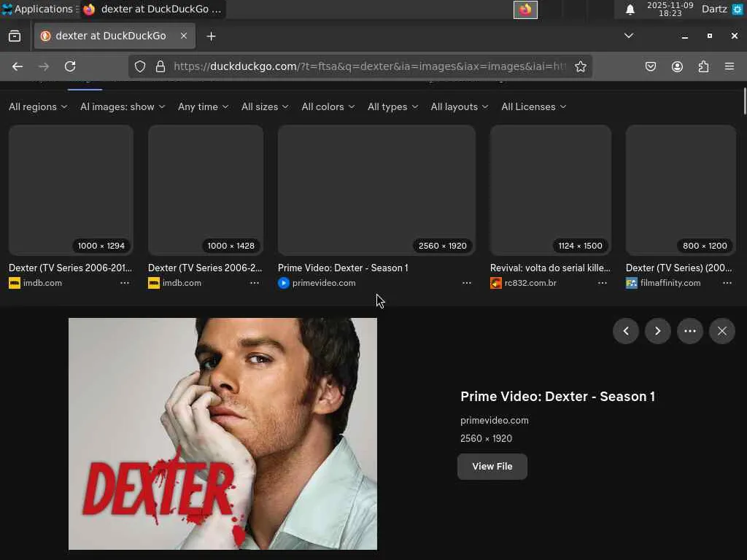Open more options for the primevideo.com result
747x560 pixels.
(x=467, y=283)
